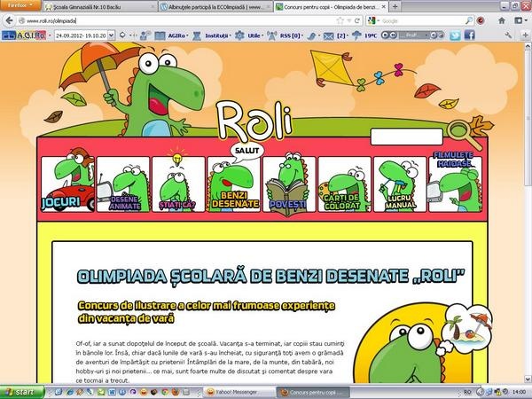Open the Cărți de Colorat section tile
This screenshot has width=532, height=399.
(x=344, y=184)
